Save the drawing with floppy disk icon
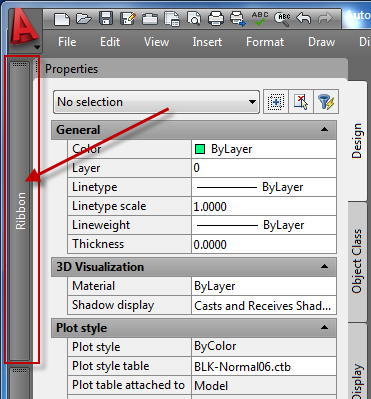The width and height of the screenshot is (371, 399). pyautogui.click(x=106, y=18)
